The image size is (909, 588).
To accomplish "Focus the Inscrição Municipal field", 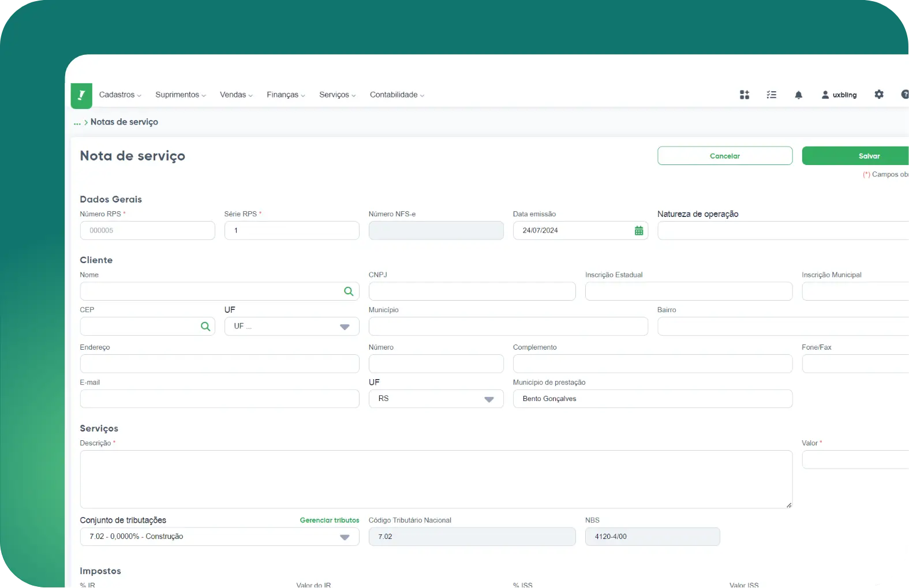I will pos(855,291).
